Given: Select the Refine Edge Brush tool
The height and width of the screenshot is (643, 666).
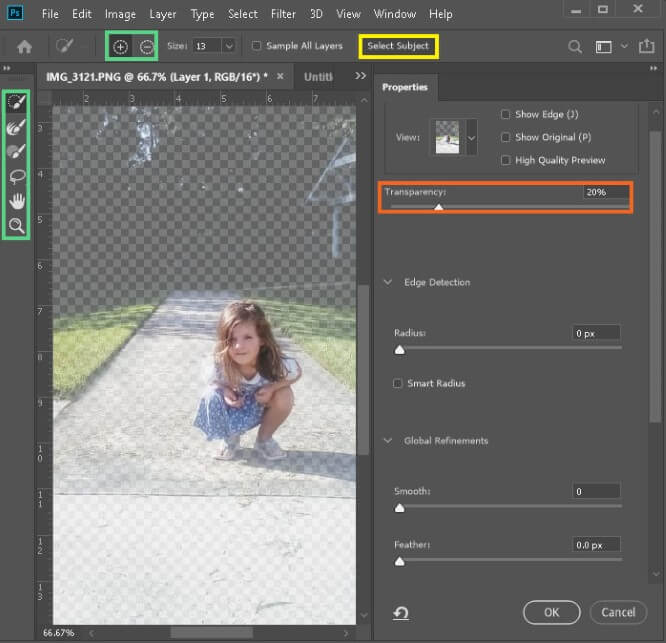Looking at the screenshot, I should click(x=16, y=128).
